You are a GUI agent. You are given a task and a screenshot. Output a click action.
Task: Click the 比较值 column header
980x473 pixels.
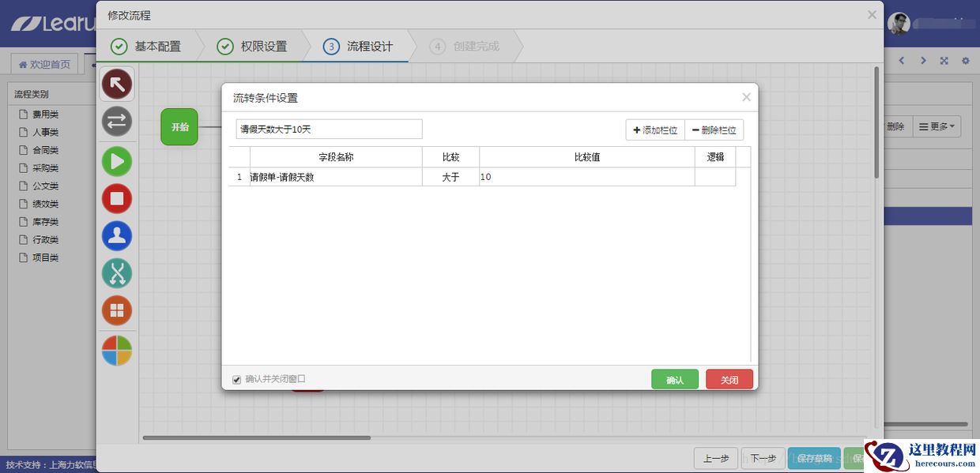click(x=587, y=157)
